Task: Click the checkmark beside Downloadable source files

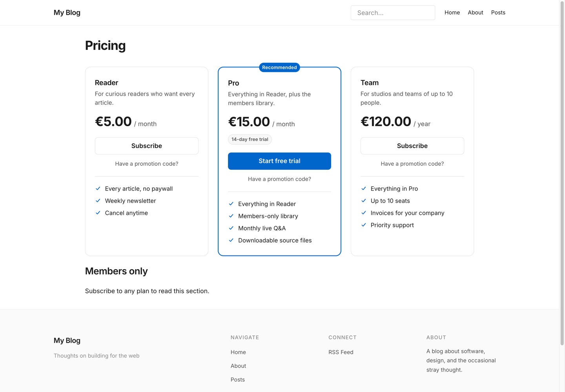Action: click(231, 240)
